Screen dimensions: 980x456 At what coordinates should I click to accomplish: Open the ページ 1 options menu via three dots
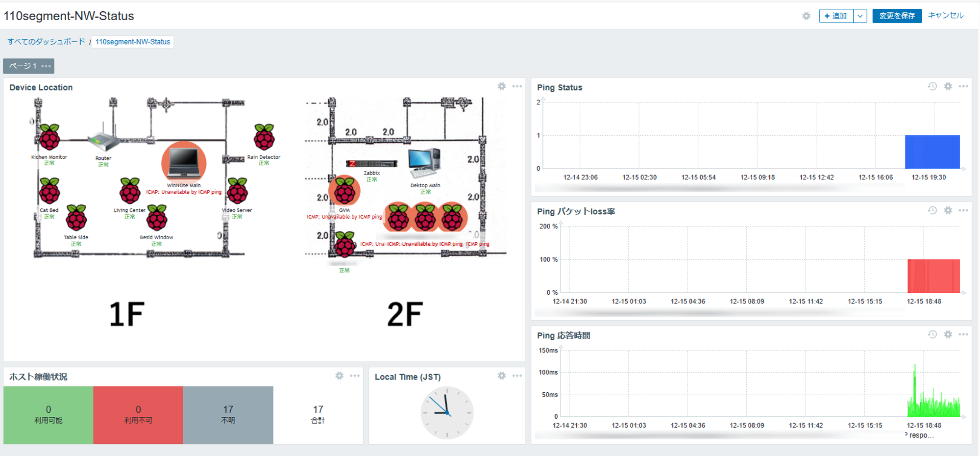coord(46,66)
